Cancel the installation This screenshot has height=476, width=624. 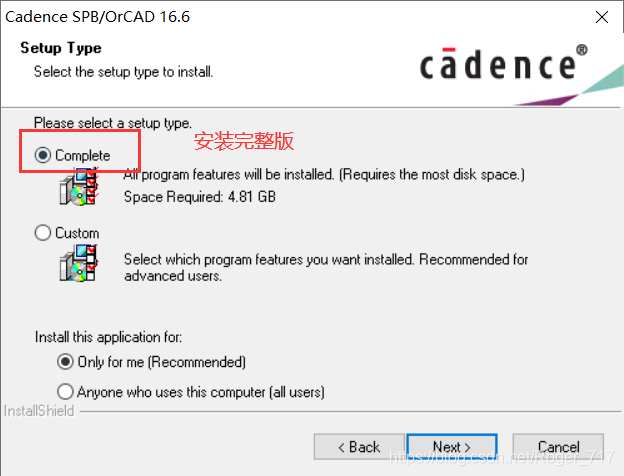pos(558,447)
